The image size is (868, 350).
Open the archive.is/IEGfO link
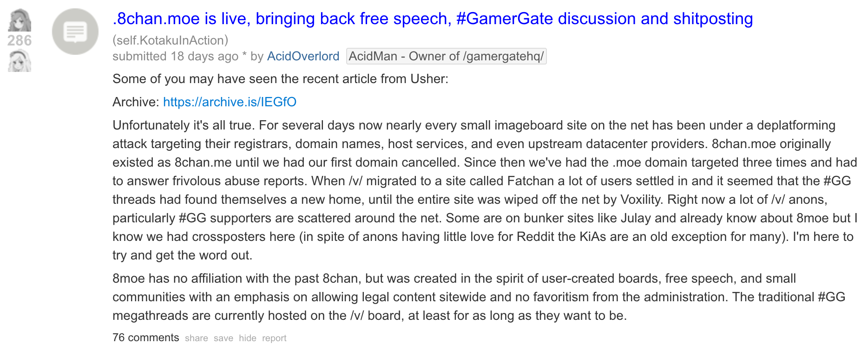(x=230, y=102)
